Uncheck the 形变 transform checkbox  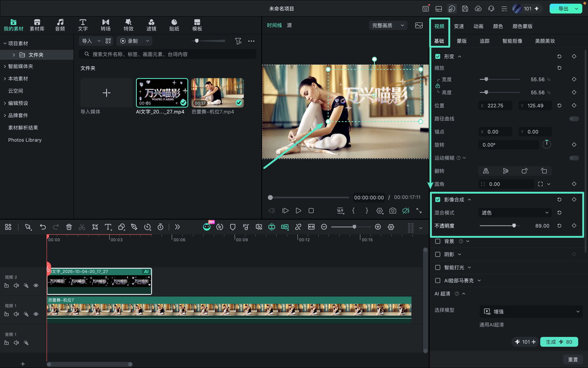click(438, 56)
